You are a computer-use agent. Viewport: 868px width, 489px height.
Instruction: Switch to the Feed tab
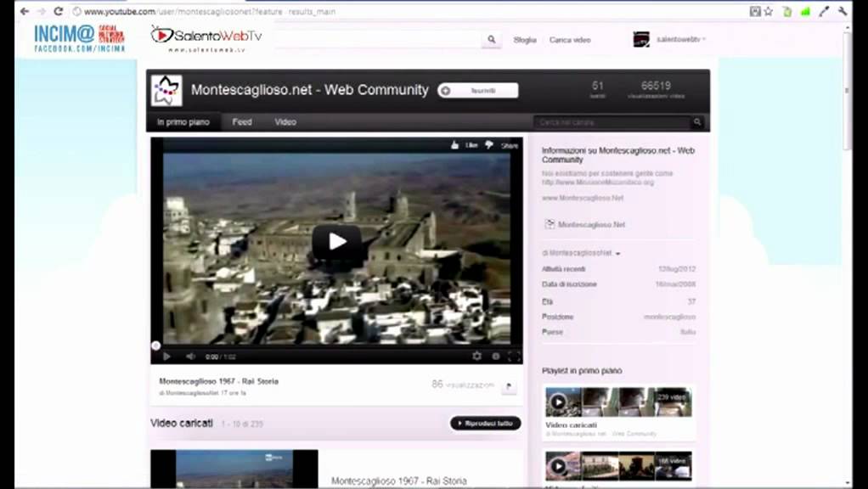pos(242,122)
